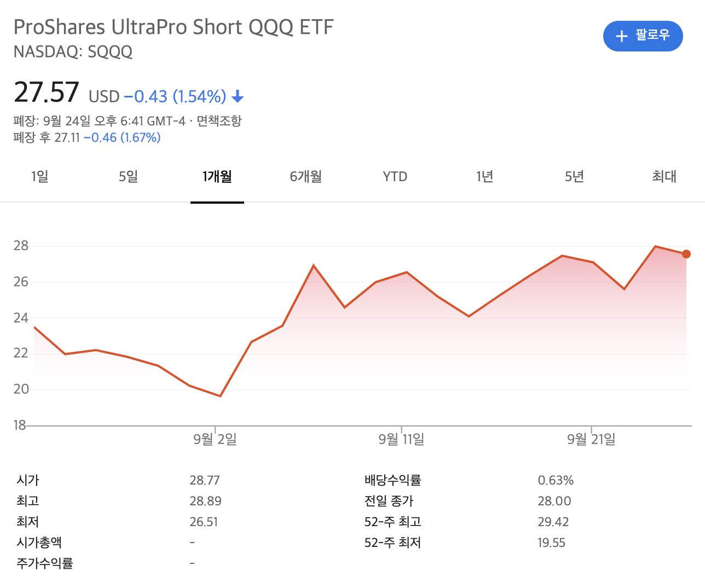Click the 9월 11일 axis date marker

click(402, 439)
